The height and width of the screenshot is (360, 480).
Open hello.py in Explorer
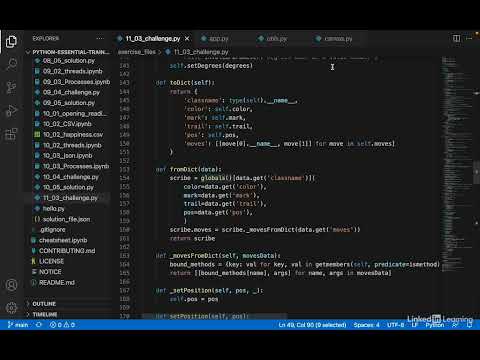point(53,209)
